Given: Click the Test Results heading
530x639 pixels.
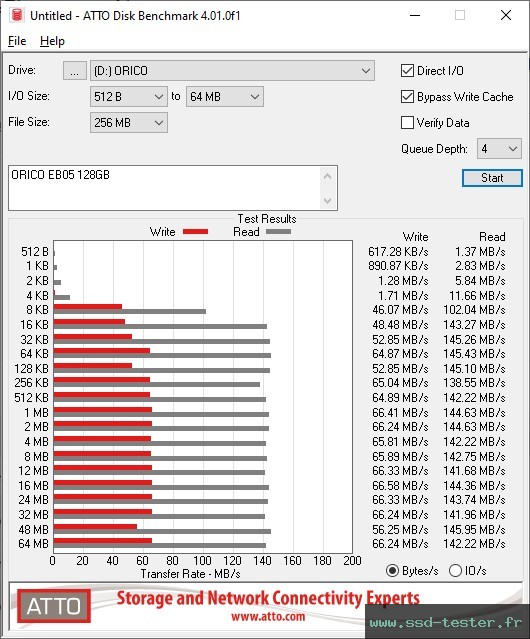Looking at the screenshot, I should coord(267,219).
